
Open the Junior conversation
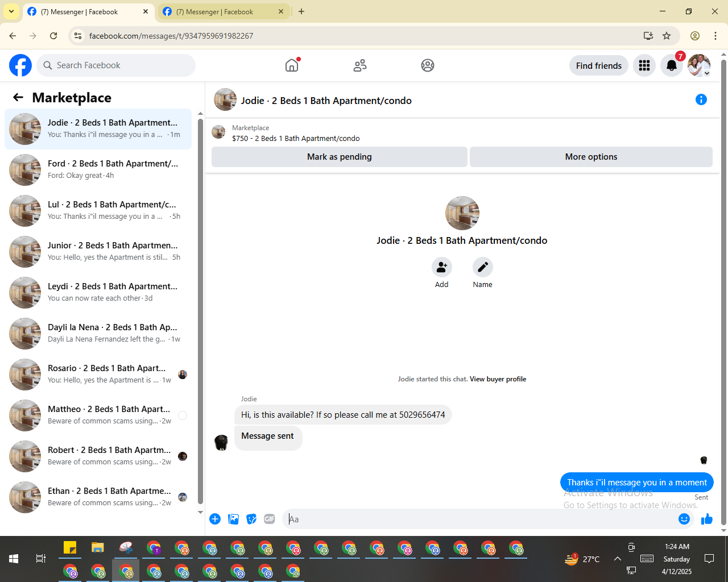click(x=98, y=252)
